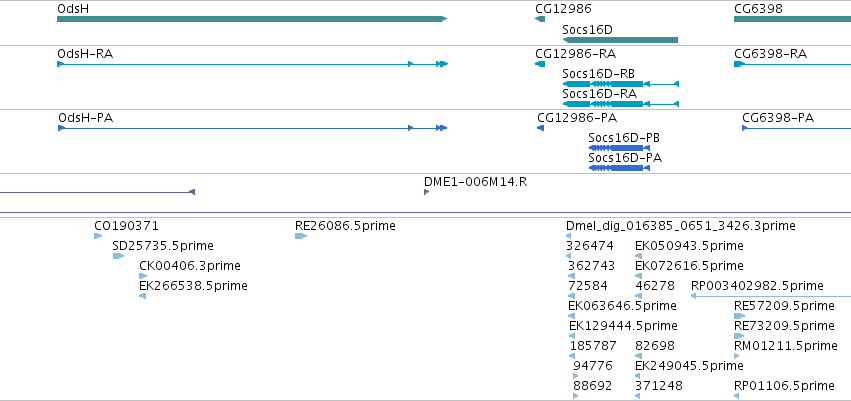Click the 88692 feature label

pyautogui.click(x=593, y=386)
